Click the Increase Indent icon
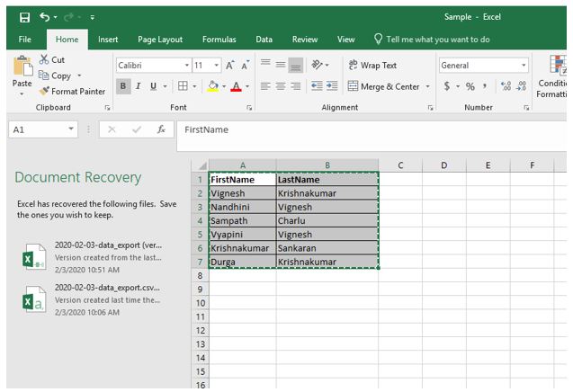This screenshot has width=573, height=392. (331, 86)
